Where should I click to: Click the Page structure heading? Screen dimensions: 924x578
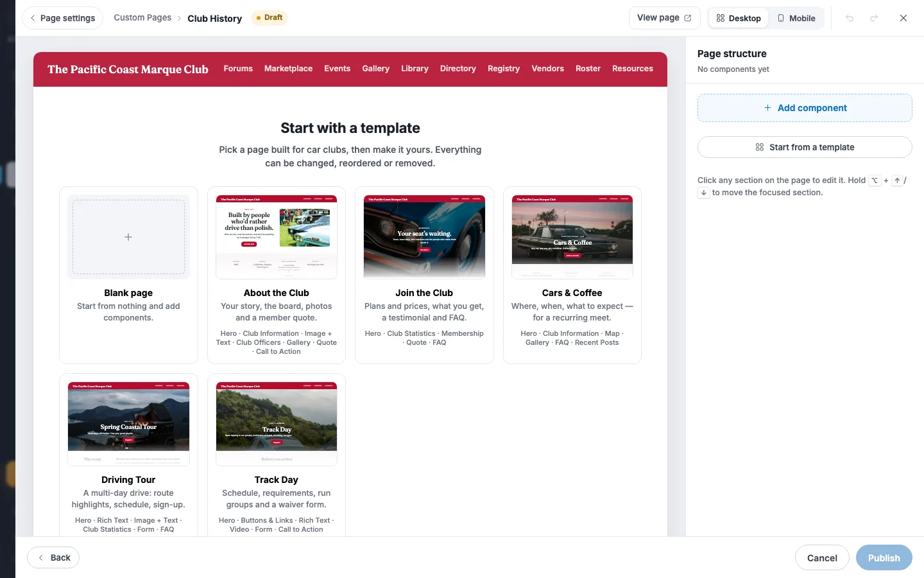point(732,54)
